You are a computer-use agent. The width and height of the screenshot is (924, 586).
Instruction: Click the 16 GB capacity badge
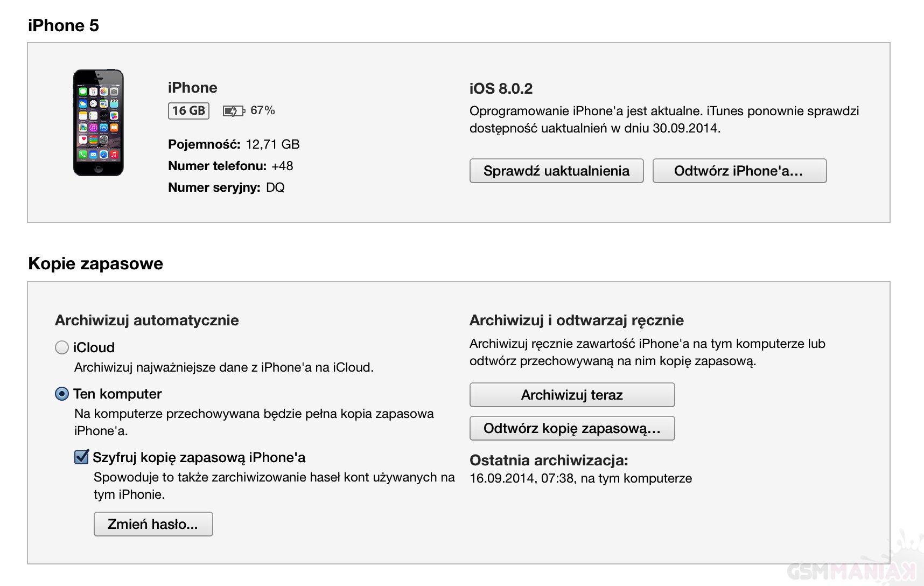(188, 110)
